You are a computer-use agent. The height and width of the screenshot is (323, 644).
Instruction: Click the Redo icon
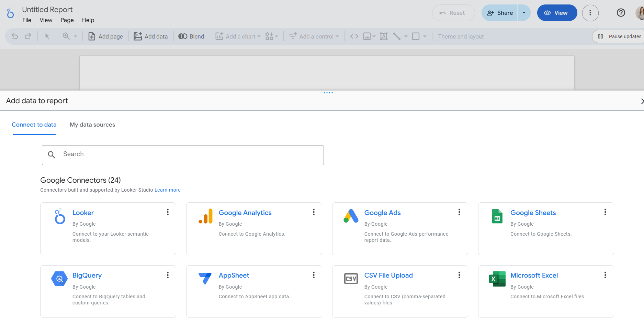(x=27, y=36)
